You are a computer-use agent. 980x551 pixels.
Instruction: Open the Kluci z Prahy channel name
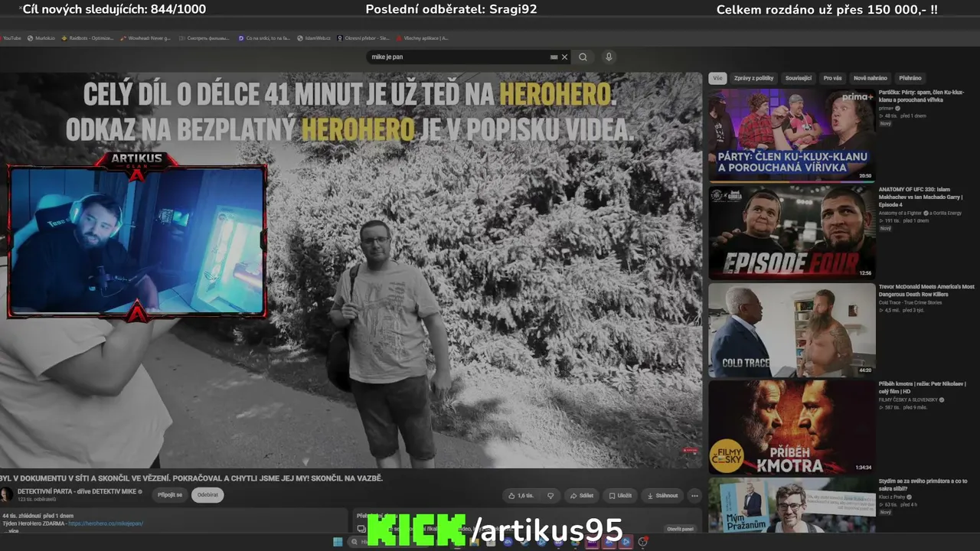pyautogui.click(x=892, y=497)
